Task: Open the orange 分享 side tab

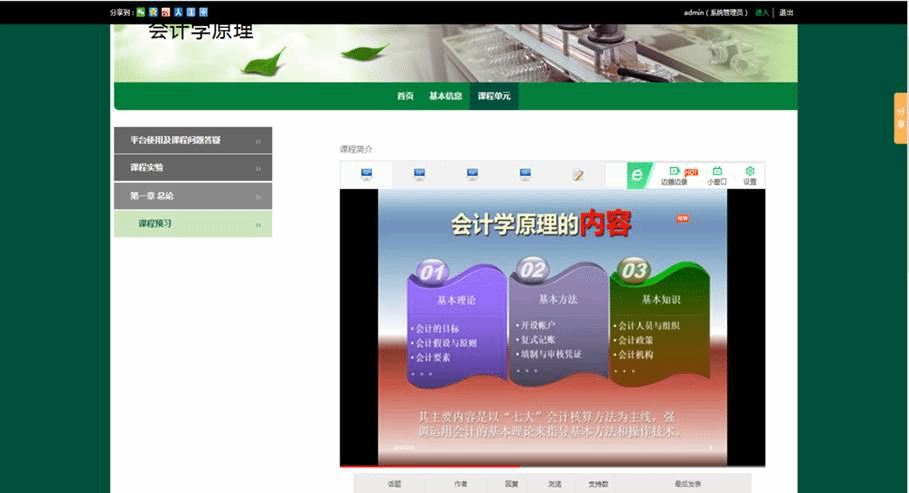Action: click(901, 118)
